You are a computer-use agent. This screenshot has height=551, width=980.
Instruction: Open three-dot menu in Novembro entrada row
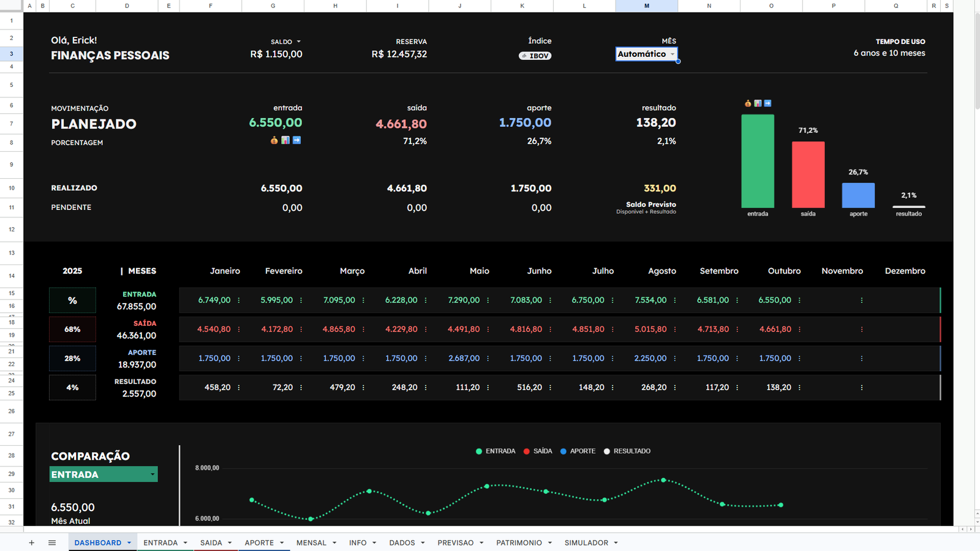pyautogui.click(x=862, y=300)
